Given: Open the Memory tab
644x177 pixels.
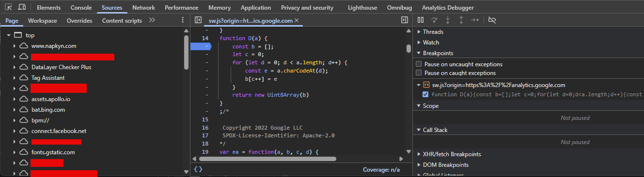Looking at the screenshot, I should point(220,8).
